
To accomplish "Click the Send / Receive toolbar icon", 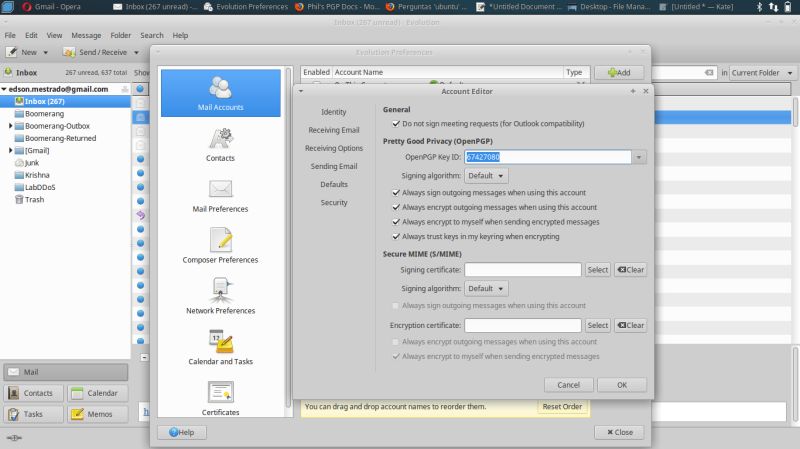I will pyautogui.click(x=69, y=52).
